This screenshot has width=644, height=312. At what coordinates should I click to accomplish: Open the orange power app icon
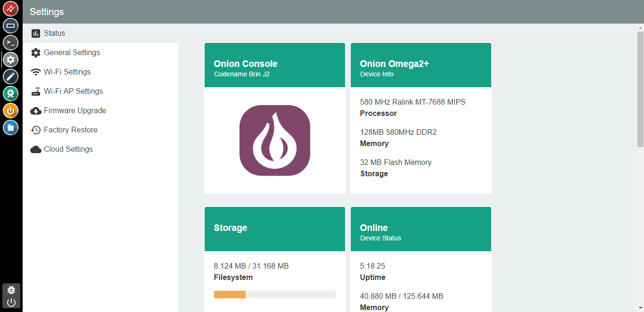click(11, 110)
